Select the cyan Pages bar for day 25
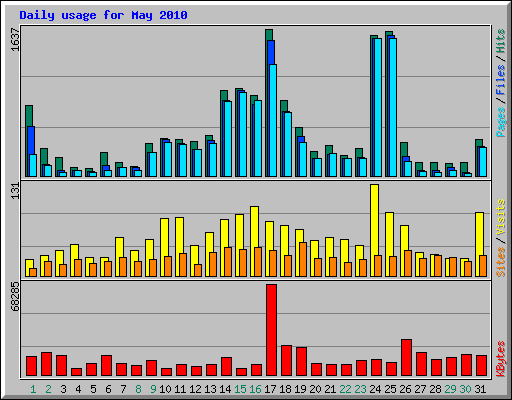The image size is (512, 400). click(x=393, y=107)
